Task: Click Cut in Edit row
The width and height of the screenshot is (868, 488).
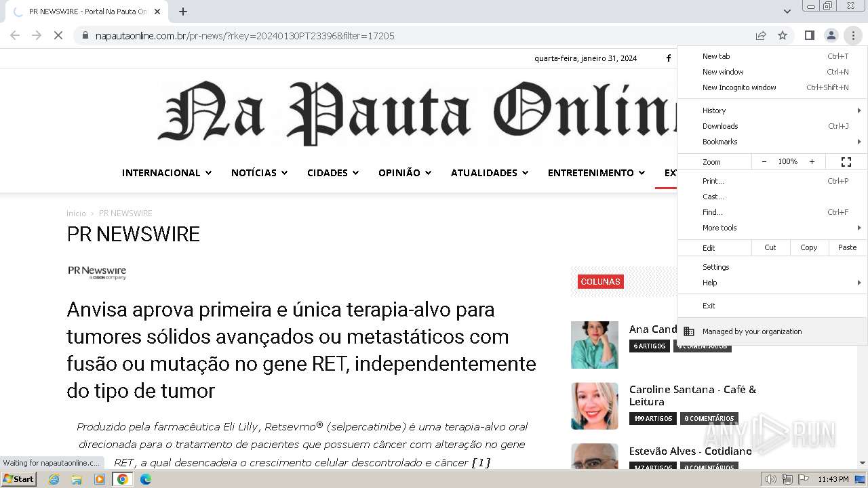Action: tap(770, 247)
